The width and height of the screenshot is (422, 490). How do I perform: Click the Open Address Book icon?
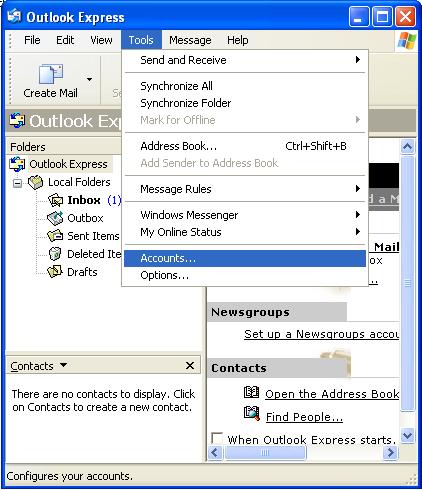click(251, 392)
